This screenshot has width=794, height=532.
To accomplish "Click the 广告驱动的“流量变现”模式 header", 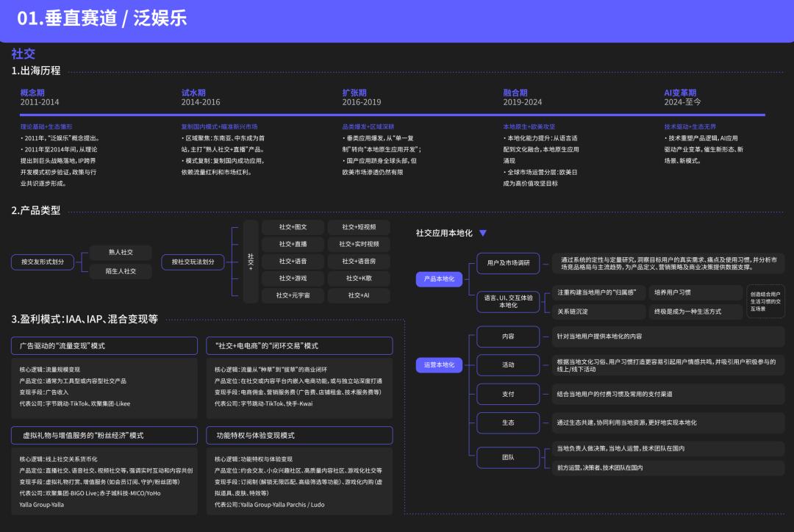I will click(104, 345).
